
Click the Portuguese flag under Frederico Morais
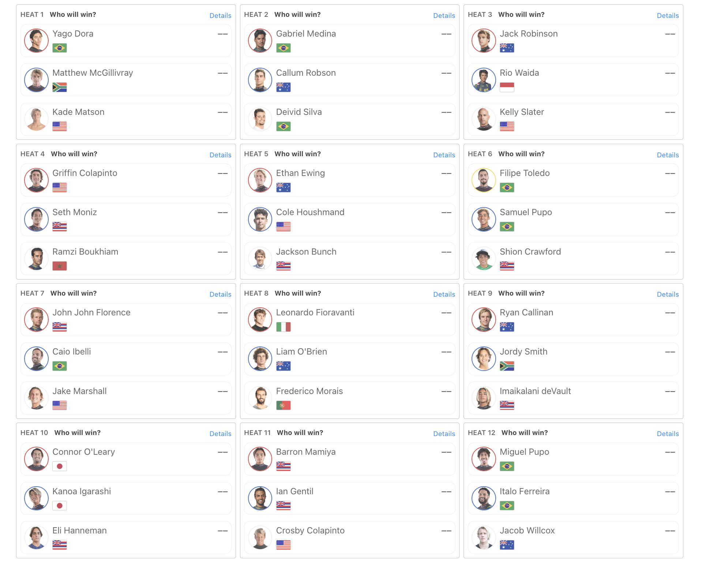pos(284,405)
